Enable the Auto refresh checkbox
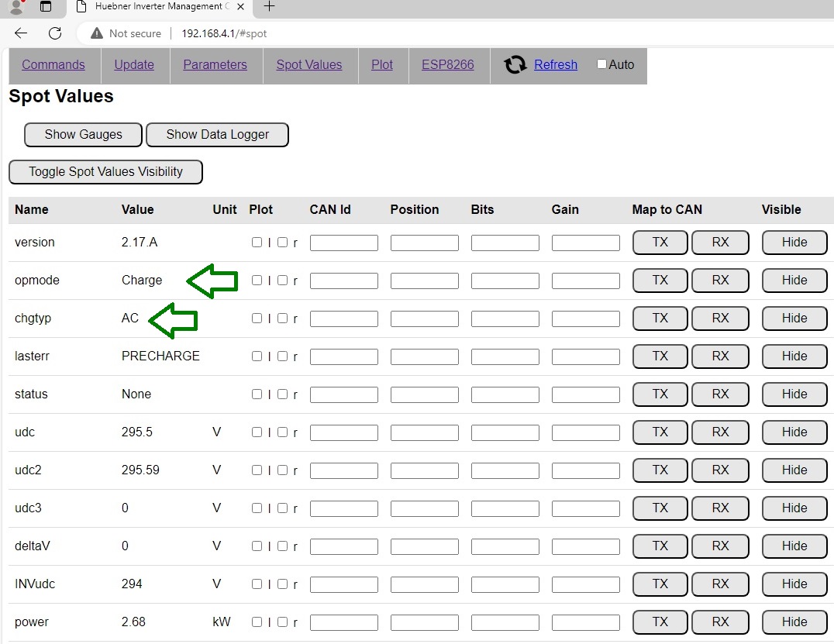Image resolution: width=834 pixels, height=644 pixels. [x=601, y=64]
